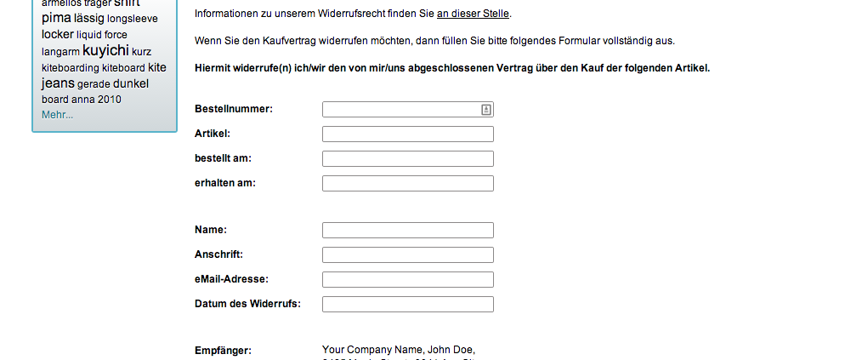
Task: Open the 'locker' tag link
Action: coord(58,34)
